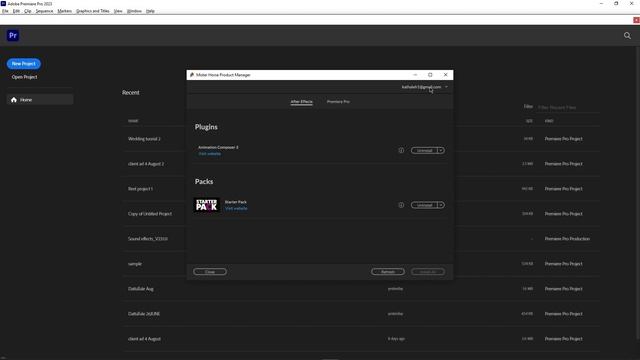Open the Clip menu

pyautogui.click(x=27, y=11)
